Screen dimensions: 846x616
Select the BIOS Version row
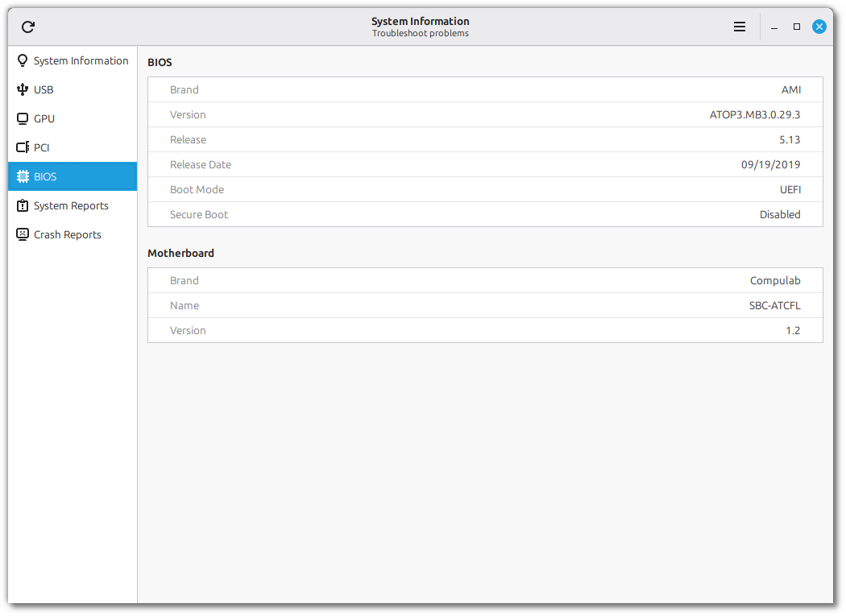[x=485, y=114]
